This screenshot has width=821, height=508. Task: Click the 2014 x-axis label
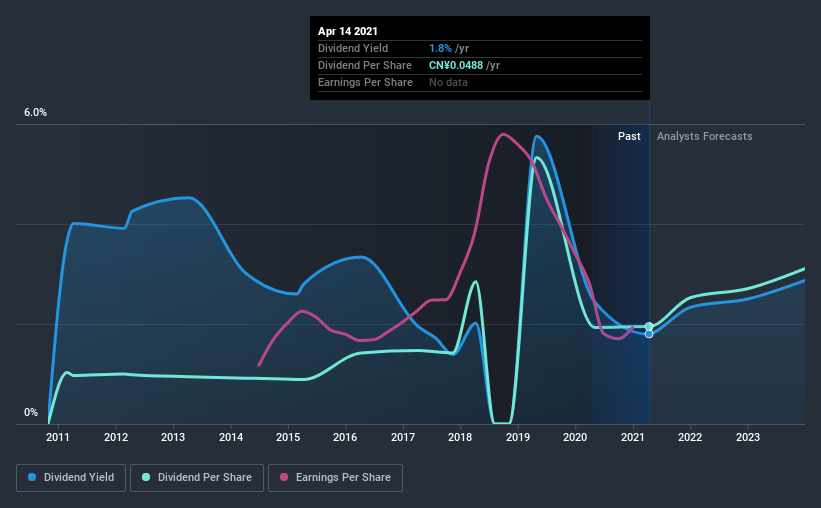[231, 437]
